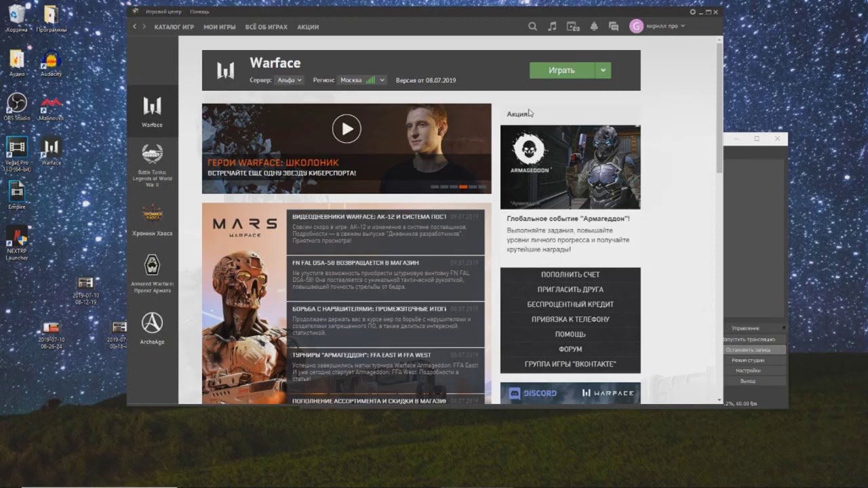Click ПРИВЯЗКА К ТЕЛЕФОНУ link
This screenshot has height=488, width=868.
pos(570,319)
